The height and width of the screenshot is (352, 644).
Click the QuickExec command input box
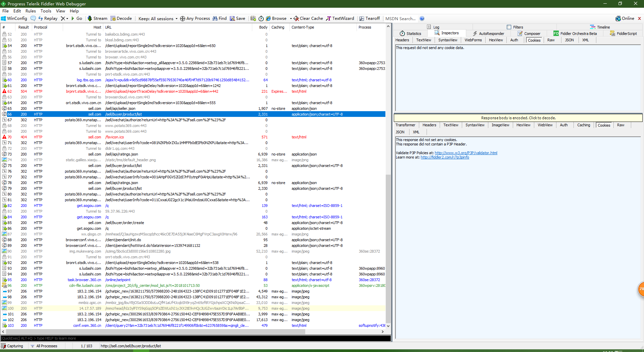(196, 338)
